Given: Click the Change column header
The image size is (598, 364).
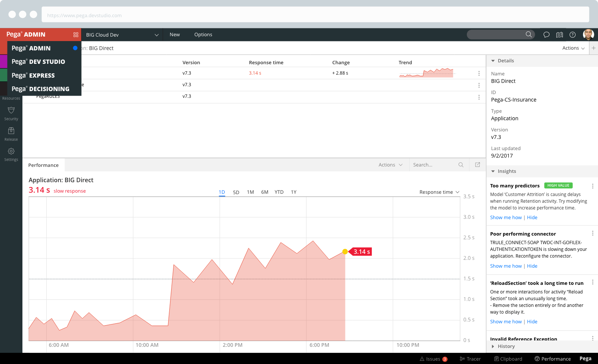Looking at the screenshot, I should (x=341, y=62).
